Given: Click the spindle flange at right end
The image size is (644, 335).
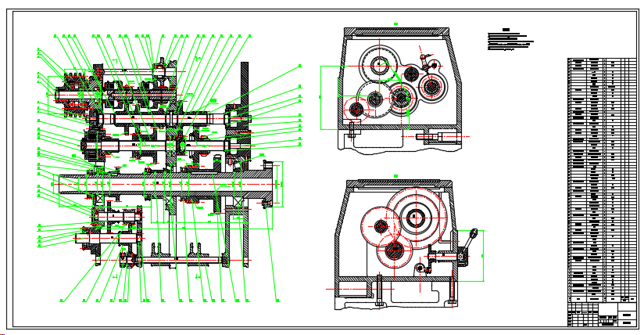Looking at the screenshot, I should coord(268,184).
